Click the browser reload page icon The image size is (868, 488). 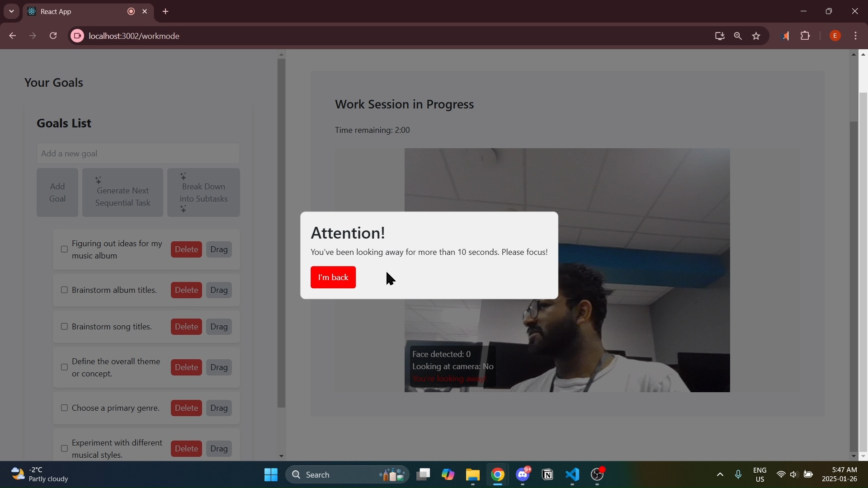(x=53, y=36)
